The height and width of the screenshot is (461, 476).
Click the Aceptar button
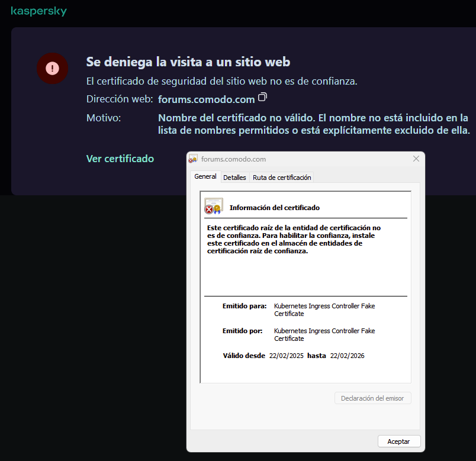tap(399, 441)
